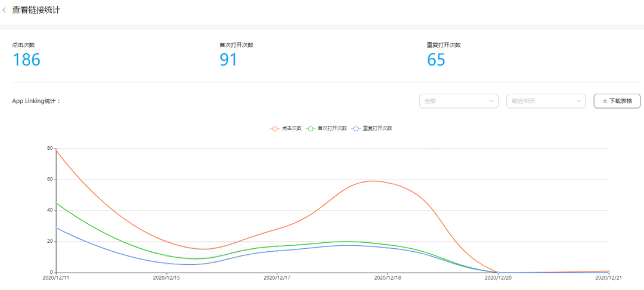
Task: Click the App Linking统计 section label
Action: coord(36,101)
